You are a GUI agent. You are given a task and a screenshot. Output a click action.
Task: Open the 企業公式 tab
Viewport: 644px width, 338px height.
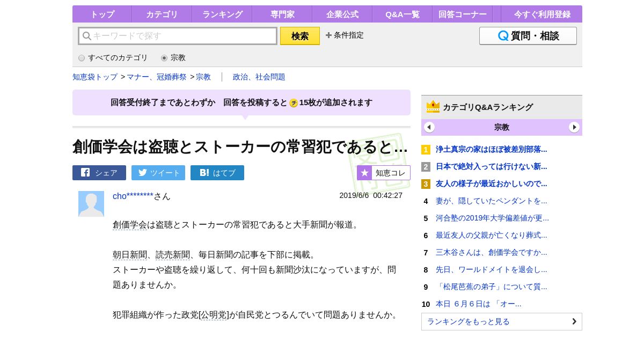point(342,14)
